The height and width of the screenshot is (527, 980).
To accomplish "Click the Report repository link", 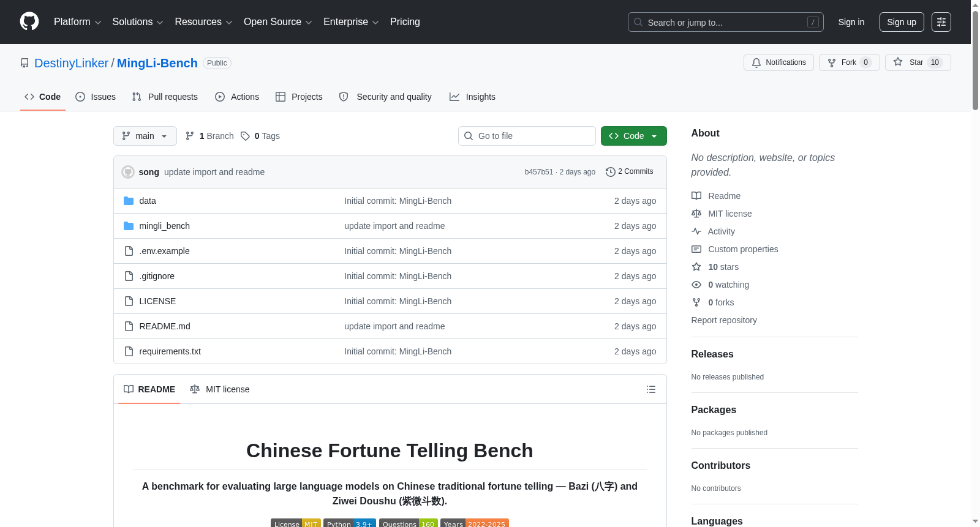I will click(x=724, y=320).
